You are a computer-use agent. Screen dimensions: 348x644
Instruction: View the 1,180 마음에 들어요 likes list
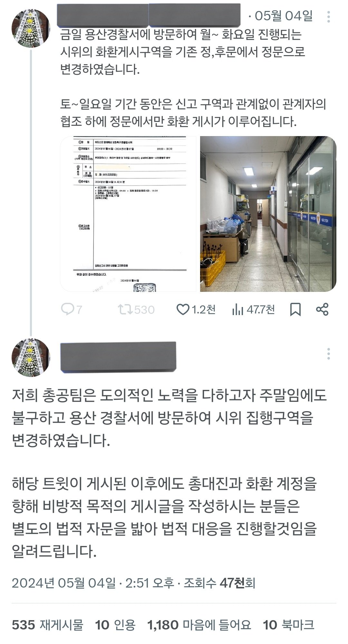[199, 625]
